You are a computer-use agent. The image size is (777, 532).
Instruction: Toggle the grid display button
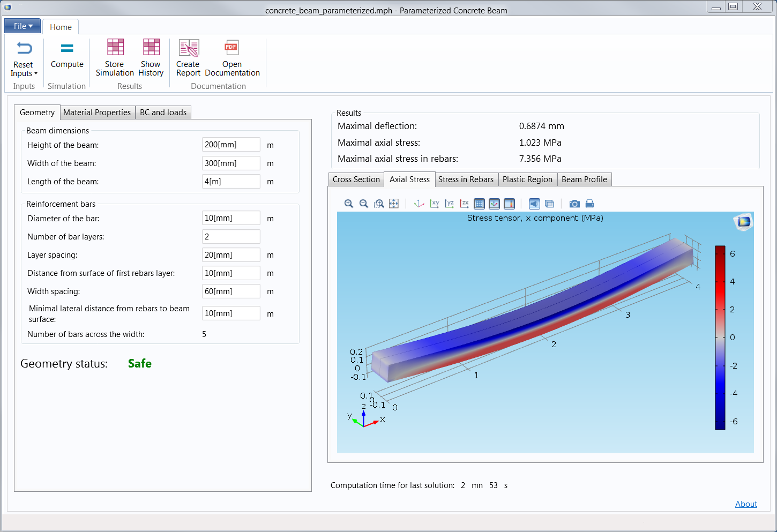(x=479, y=204)
